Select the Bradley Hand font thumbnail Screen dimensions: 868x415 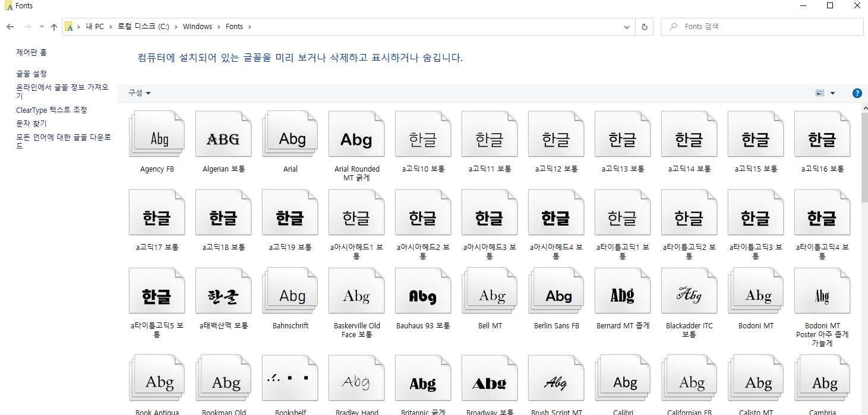pos(356,378)
